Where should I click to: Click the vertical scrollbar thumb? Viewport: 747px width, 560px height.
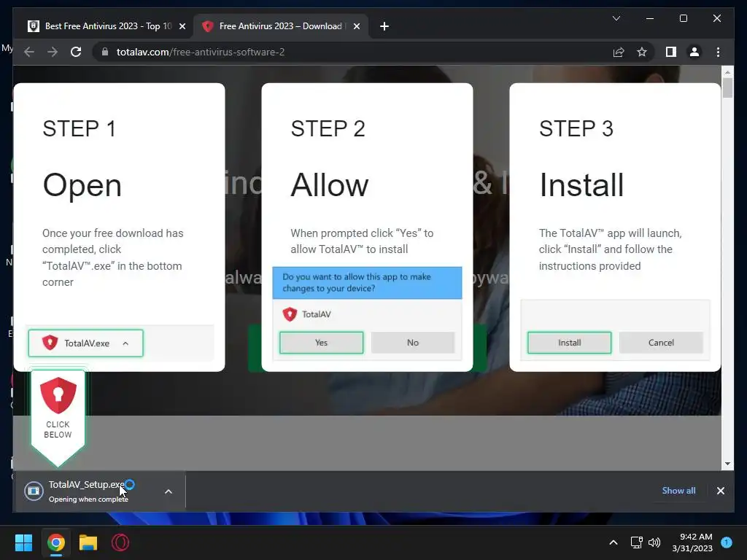point(727,87)
